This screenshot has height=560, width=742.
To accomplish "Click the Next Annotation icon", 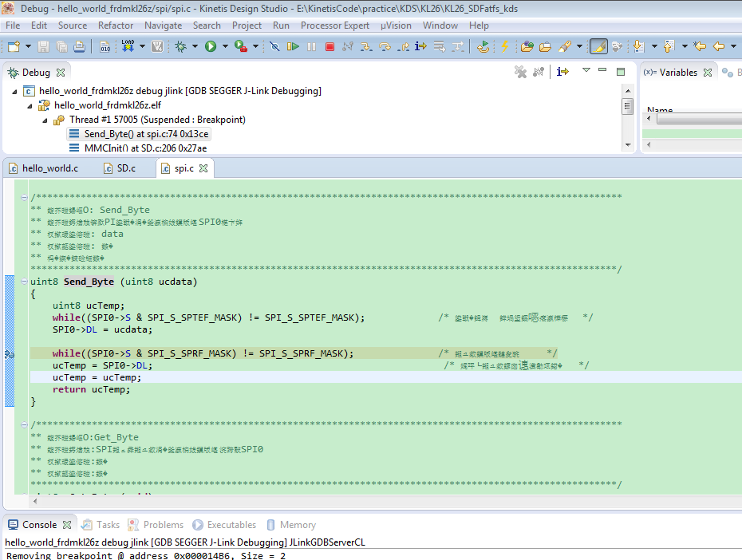I will click(x=639, y=46).
